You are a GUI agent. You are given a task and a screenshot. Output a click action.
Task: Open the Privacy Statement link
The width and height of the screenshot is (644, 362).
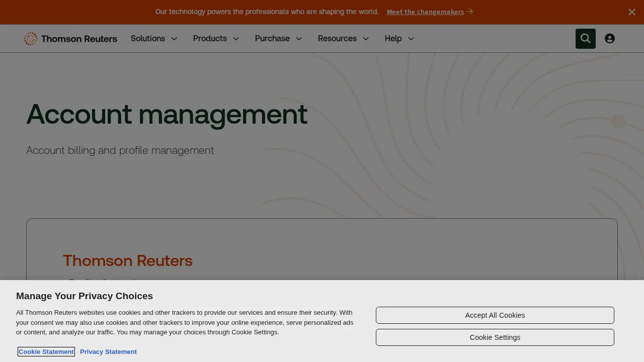pos(108,351)
